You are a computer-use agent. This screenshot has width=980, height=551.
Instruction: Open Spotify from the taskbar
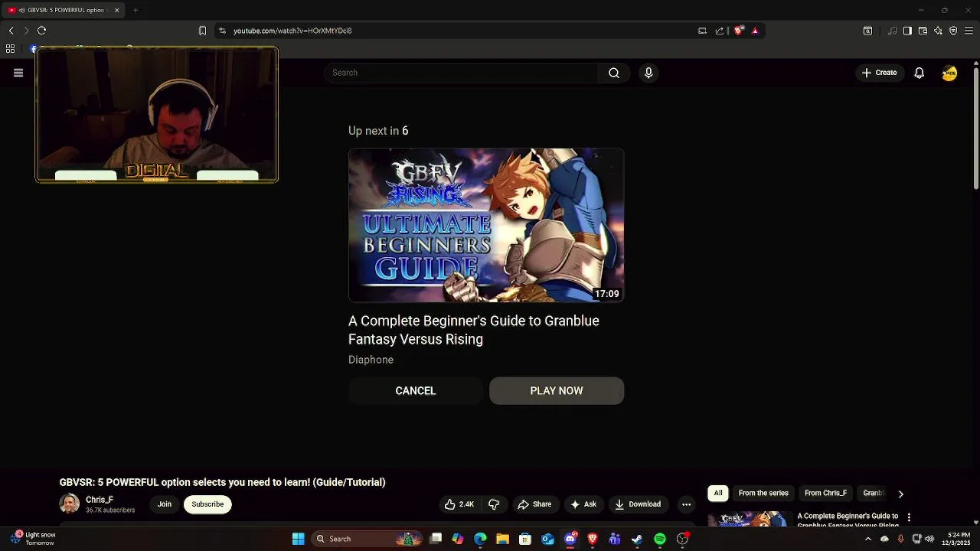coord(660,539)
